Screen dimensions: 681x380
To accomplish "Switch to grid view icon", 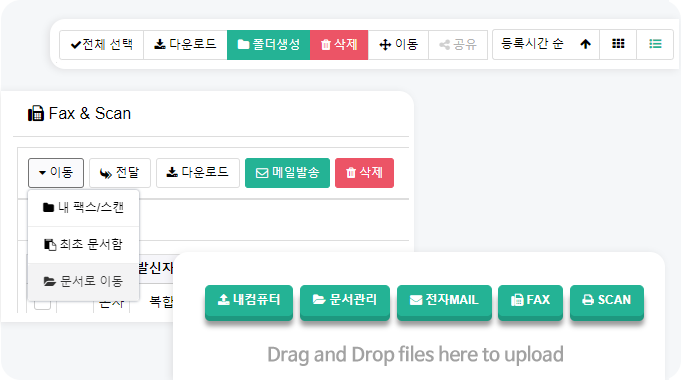I will [x=618, y=44].
